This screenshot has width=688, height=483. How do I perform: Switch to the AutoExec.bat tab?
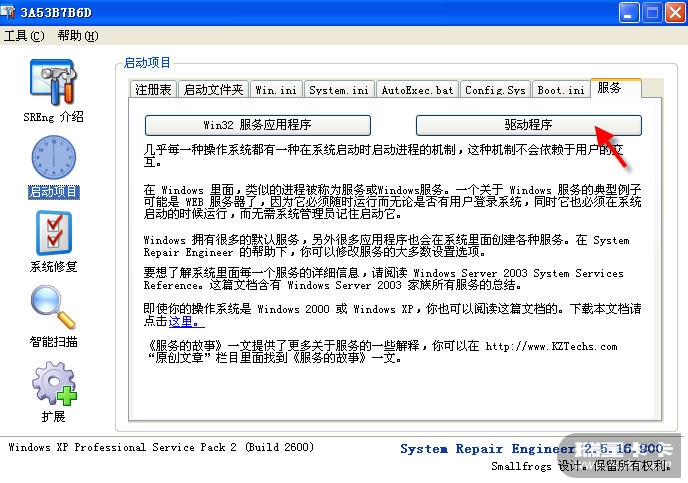tap(417, 89)
